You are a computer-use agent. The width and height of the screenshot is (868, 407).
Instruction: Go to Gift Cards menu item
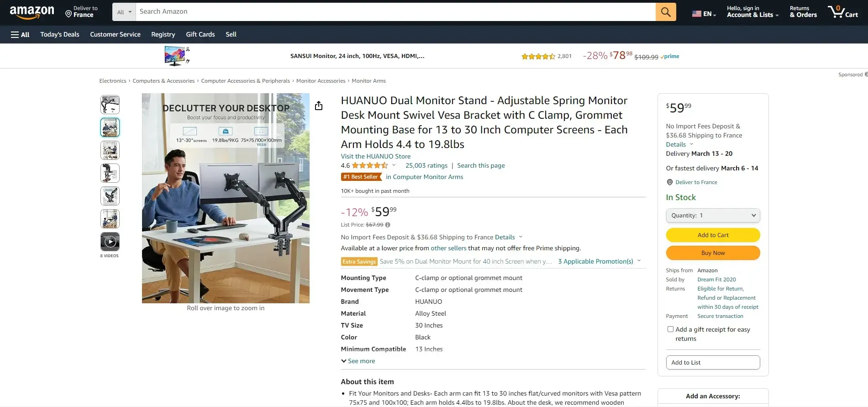pyautogui.click(x=200, y=34)
